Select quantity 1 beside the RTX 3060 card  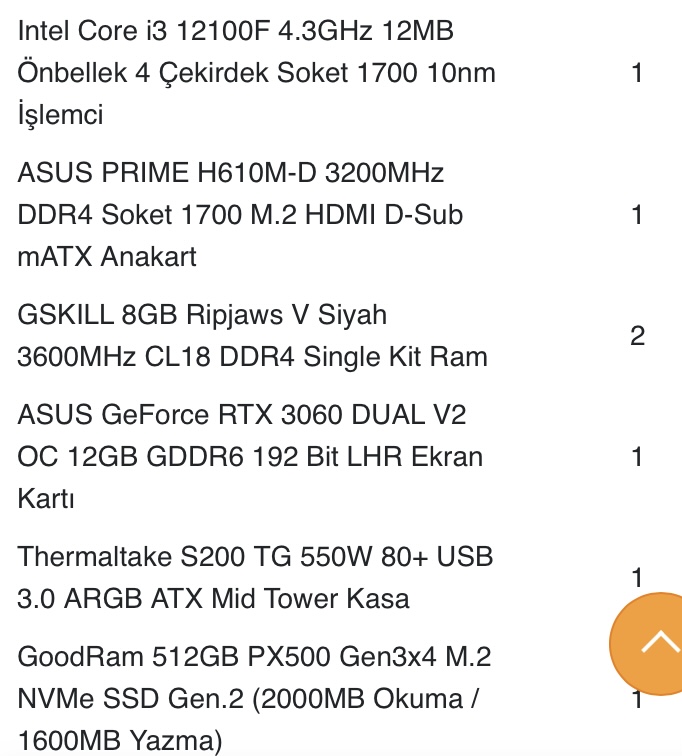click(x=637, y=457)
